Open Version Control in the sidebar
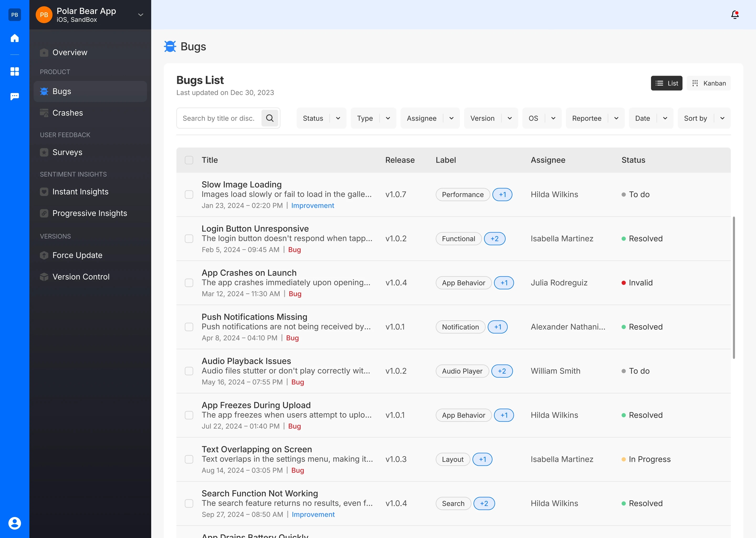Viewport: 756px width, 538px height. tap(90, 277)
